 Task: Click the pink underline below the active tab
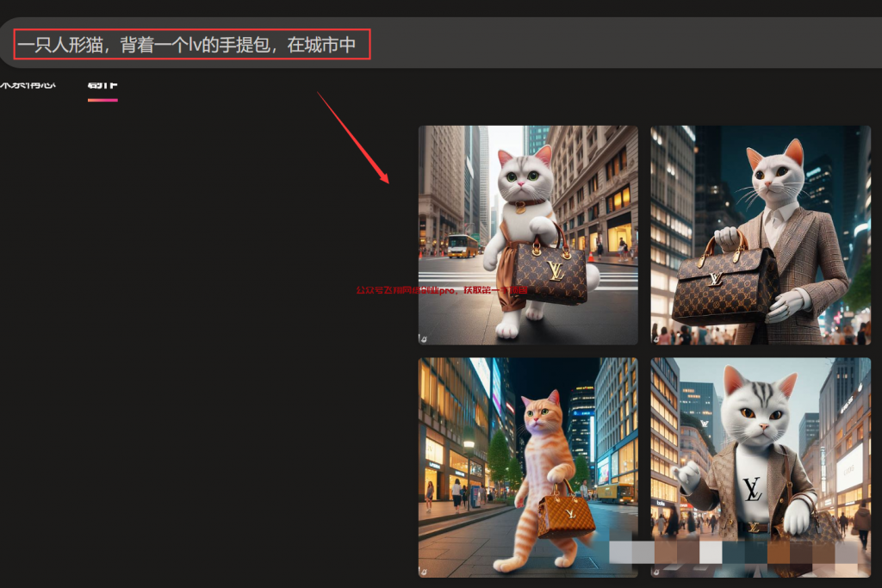[102, 100]
